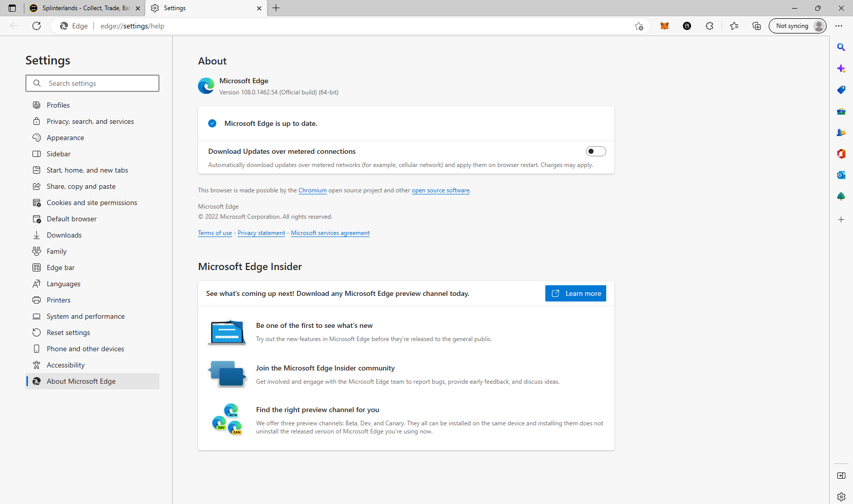Image resolution: width=853 pixels, height=504 pixels.
Task: Open System and performance settings
Action: coord(92,316)
